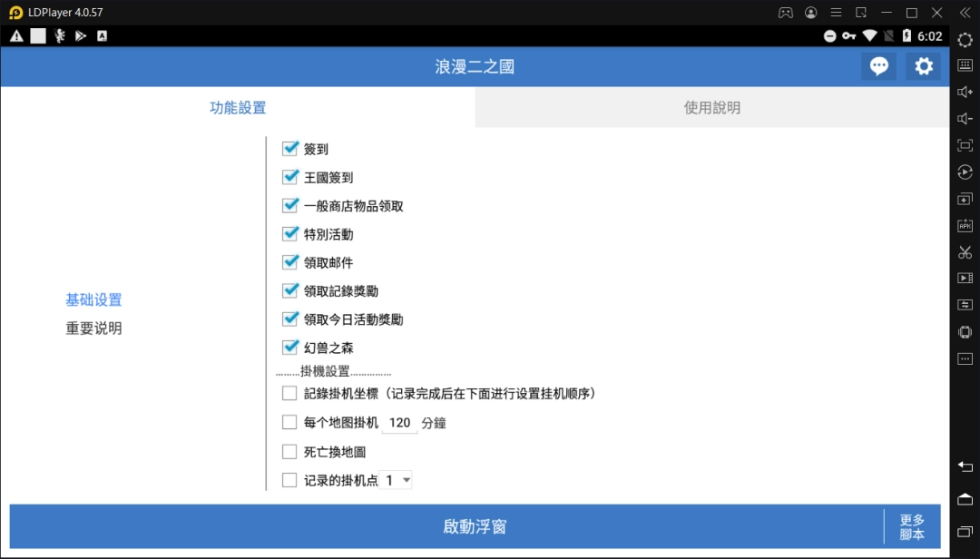Screen dimensions: 980x559
Task: Click the LDPlayer logo in title bar
Action: (15, 13)
